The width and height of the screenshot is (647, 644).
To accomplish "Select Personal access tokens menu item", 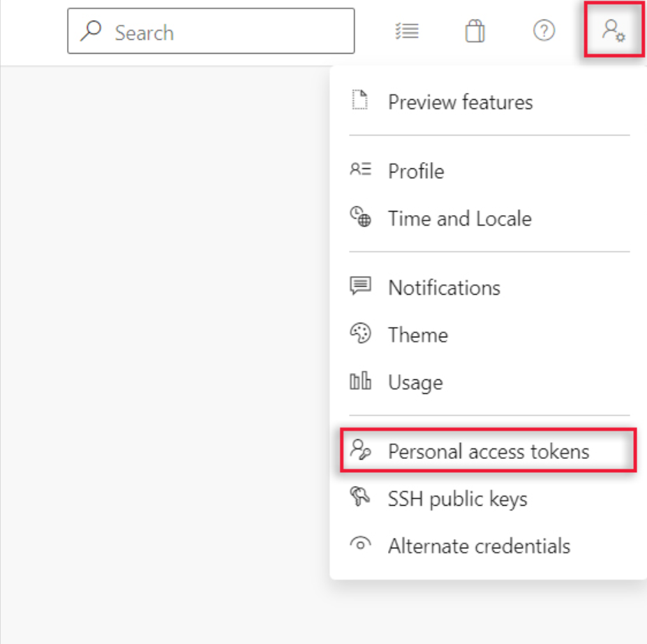I will [489, 451].
